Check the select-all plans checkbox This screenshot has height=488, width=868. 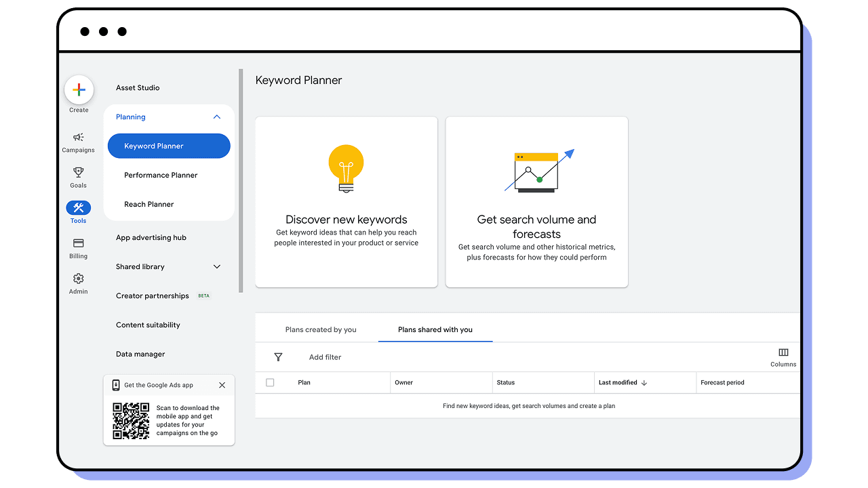270,382
